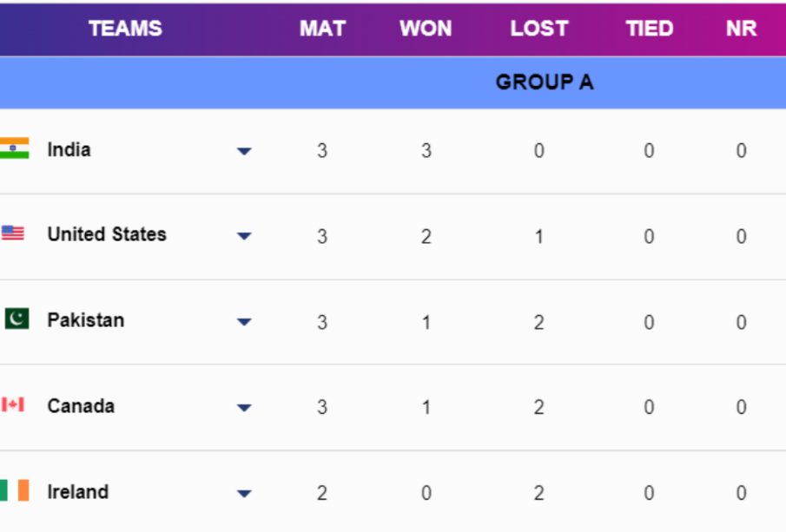Expand the India team row
Image resolution: width=786 pixels, height=532 pixels.
[x=244, y=151]
